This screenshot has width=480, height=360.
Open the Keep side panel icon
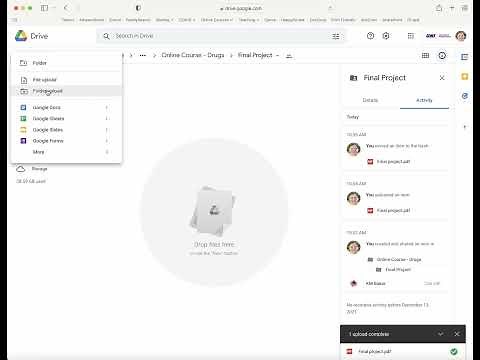point(465,77)
